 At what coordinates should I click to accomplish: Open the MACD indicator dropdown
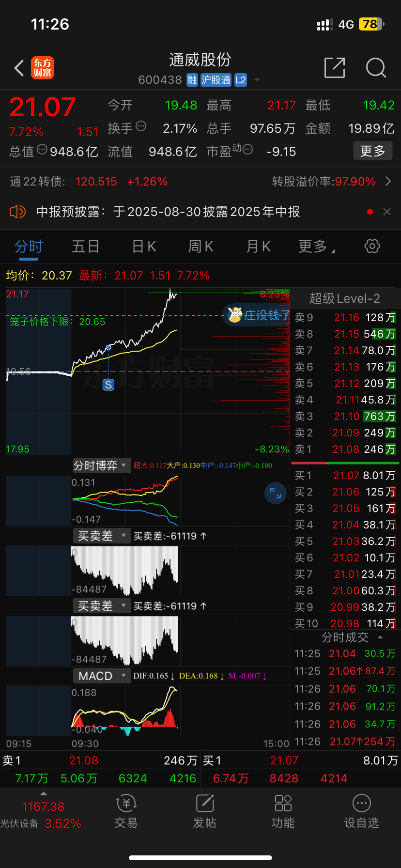pos(102,676)
